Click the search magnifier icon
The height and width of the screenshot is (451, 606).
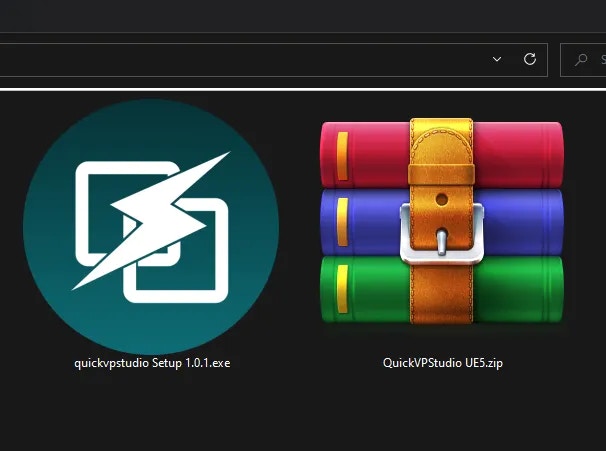pos(581,60)
